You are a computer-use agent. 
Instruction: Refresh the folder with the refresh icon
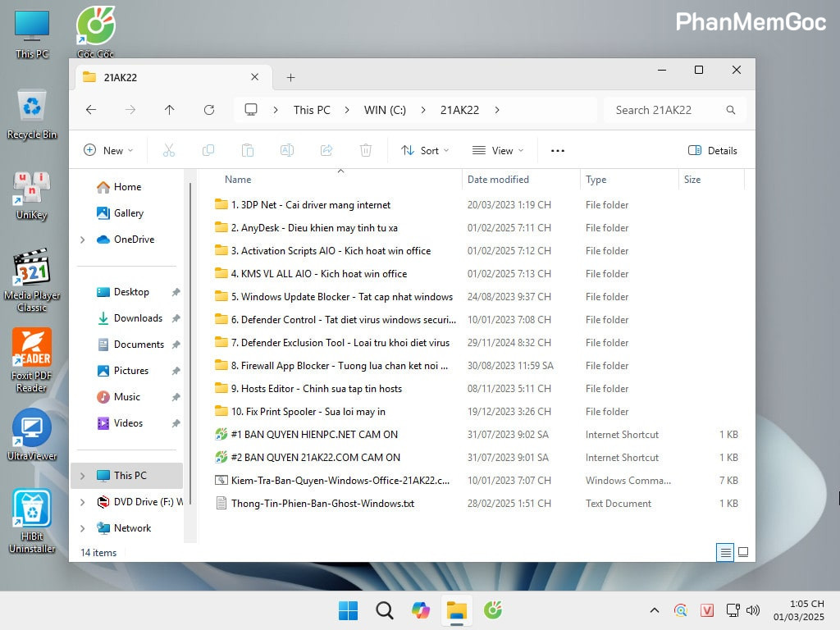click(210, 109)
